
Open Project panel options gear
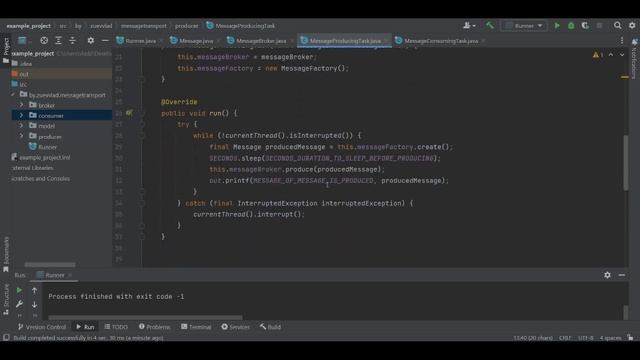91,40
